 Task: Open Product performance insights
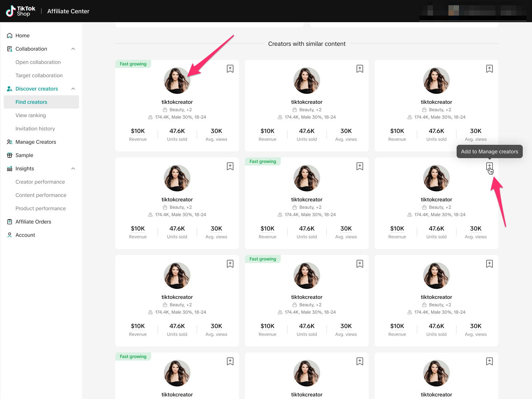pos(41,208)
